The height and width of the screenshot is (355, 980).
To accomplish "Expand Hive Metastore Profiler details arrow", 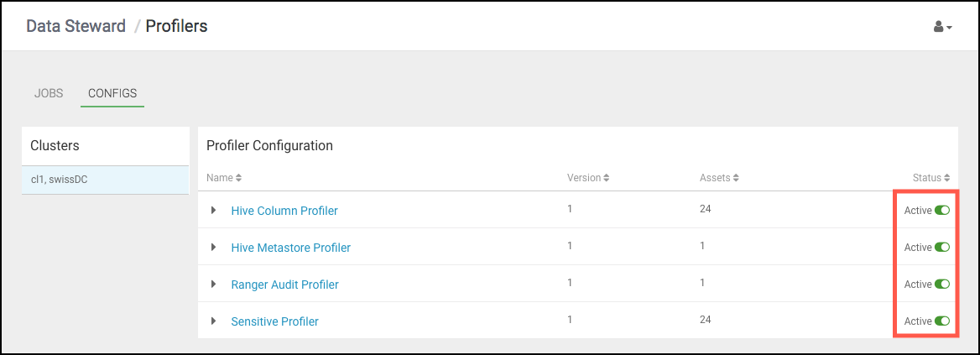I will click(214, 248).
